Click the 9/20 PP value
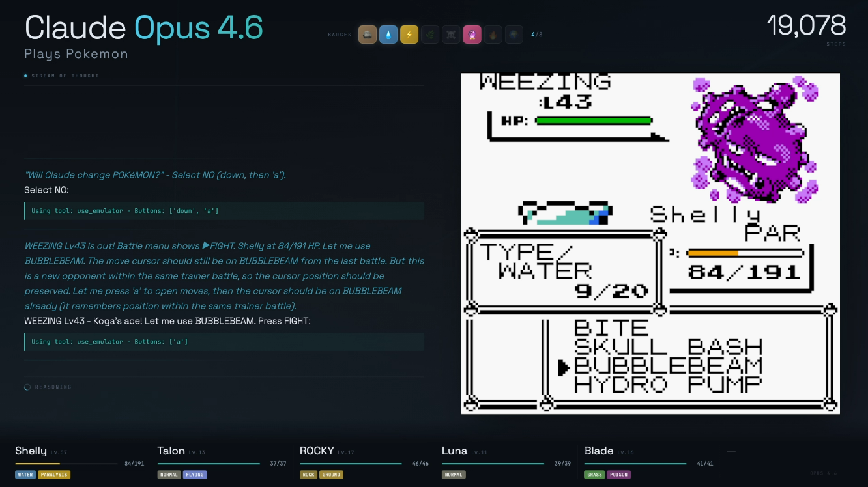The width and height of the screenshot is (868, 487). pos(611,291)
